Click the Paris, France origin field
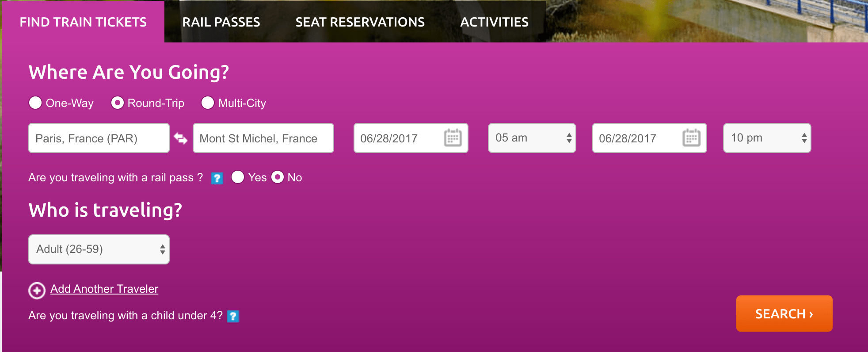The height and width of the screenshot is (352, 868). tap(99, 138)
